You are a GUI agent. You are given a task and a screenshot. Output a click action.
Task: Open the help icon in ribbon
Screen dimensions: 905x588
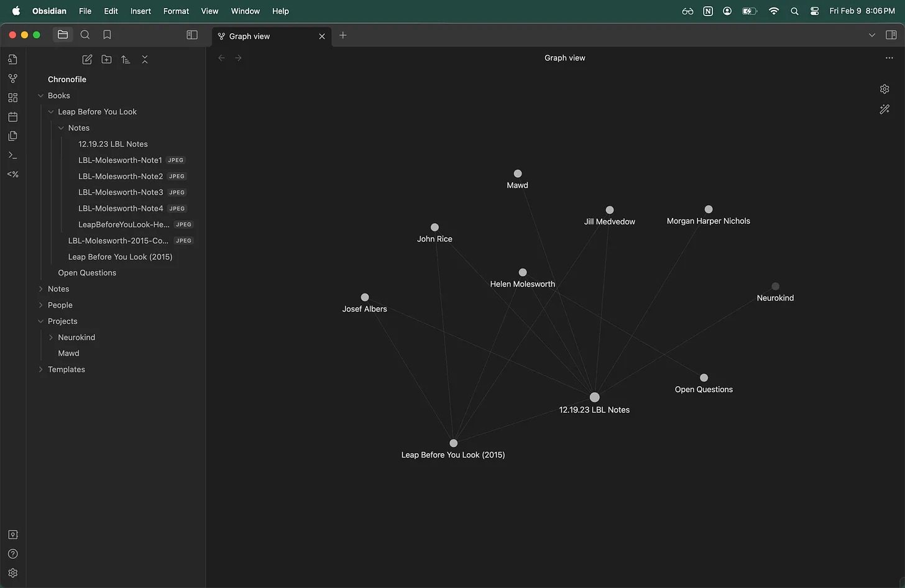(x=12, y=554)
